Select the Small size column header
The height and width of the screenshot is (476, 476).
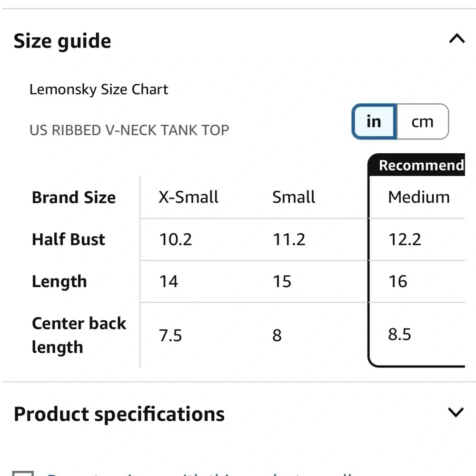pos(293,197)
